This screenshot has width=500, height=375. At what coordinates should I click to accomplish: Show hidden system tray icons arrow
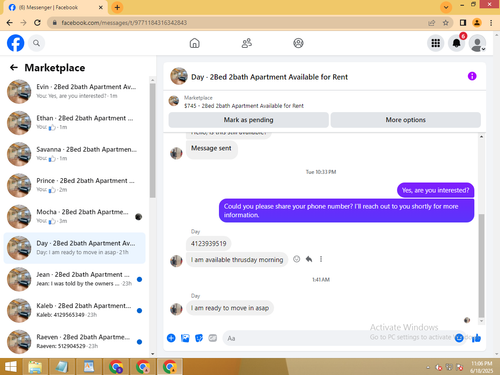[428, 367]
